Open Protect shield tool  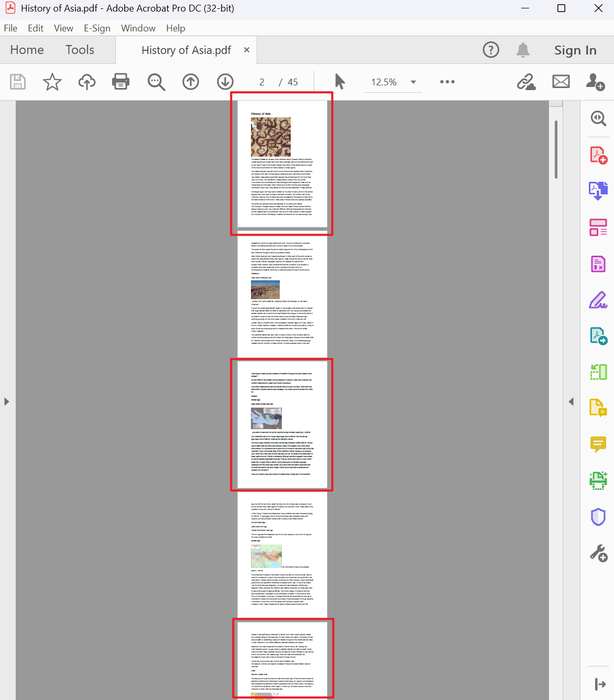[x=598, y=517]
